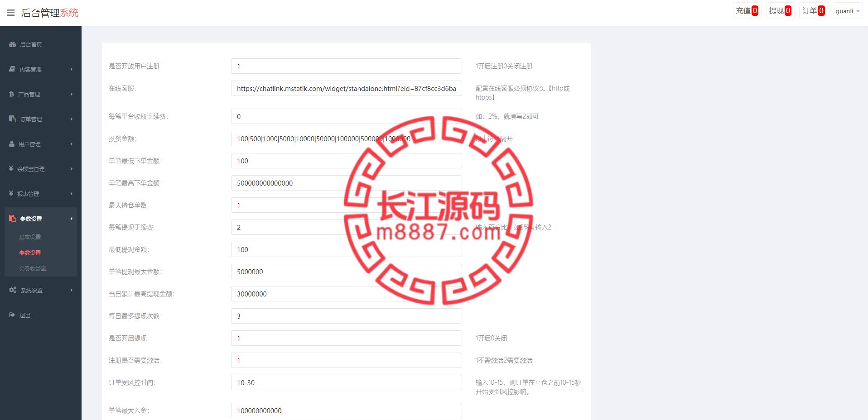Click the 后台首页 dashboard icon
The height and width of the screenshot is (420, 868).
(x=13, y=44)
